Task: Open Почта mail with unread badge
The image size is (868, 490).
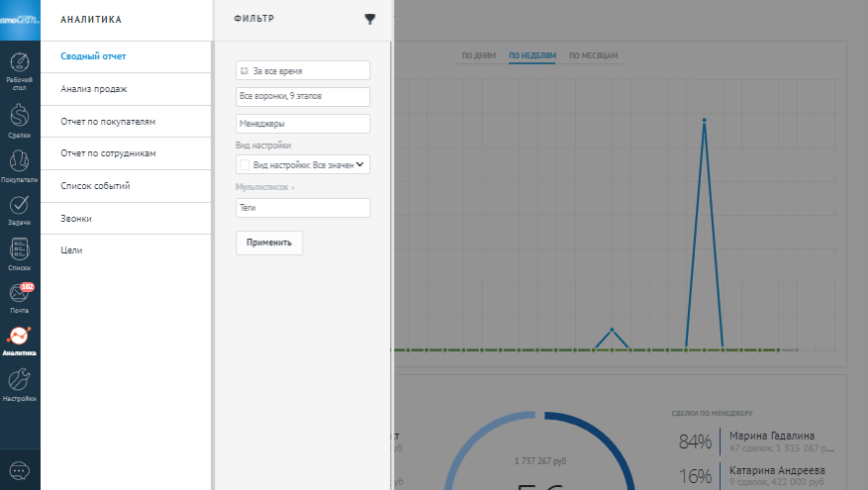Action: click(20, 296)
